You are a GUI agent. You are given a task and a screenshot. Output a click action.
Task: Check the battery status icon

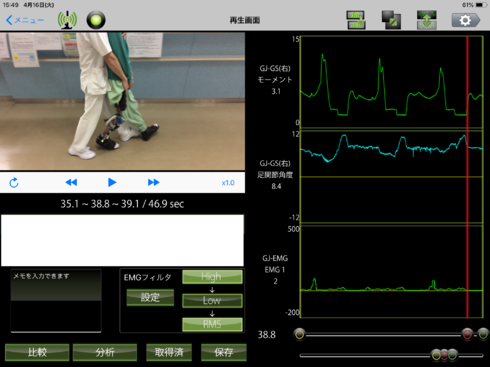pyautogui.click(x=482, y=5)
